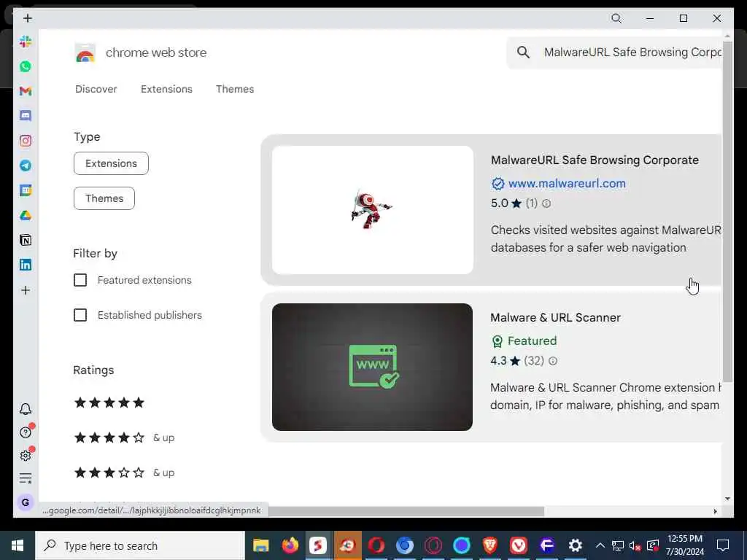Click the scroll right arrow at bottom
This screenshot has width=747, height=560.
pyautogui.click(x=715, y=511)
